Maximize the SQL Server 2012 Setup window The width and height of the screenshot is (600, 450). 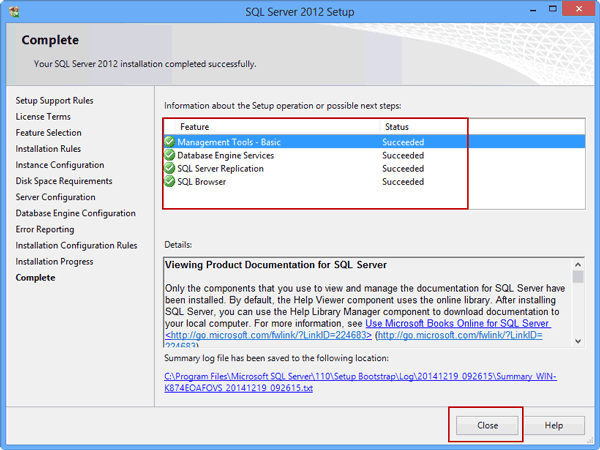point(553,9)
